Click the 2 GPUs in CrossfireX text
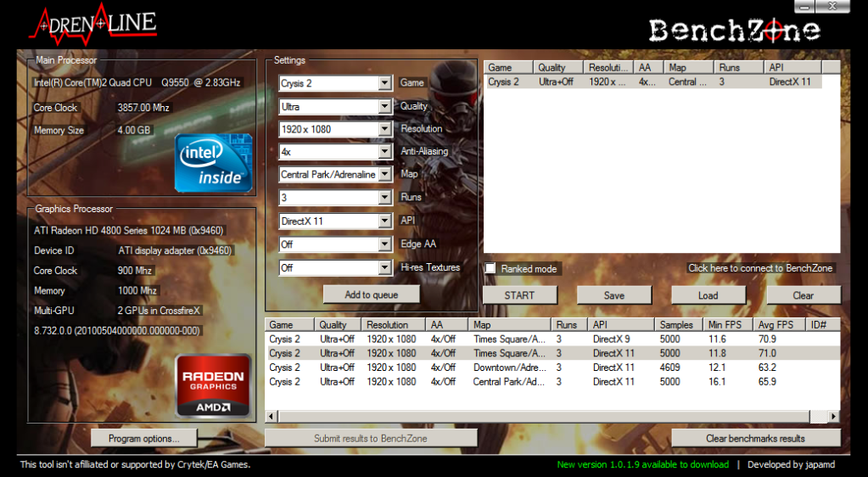The image size is (868, 477). pyautogui.click(x=159, y=311)
